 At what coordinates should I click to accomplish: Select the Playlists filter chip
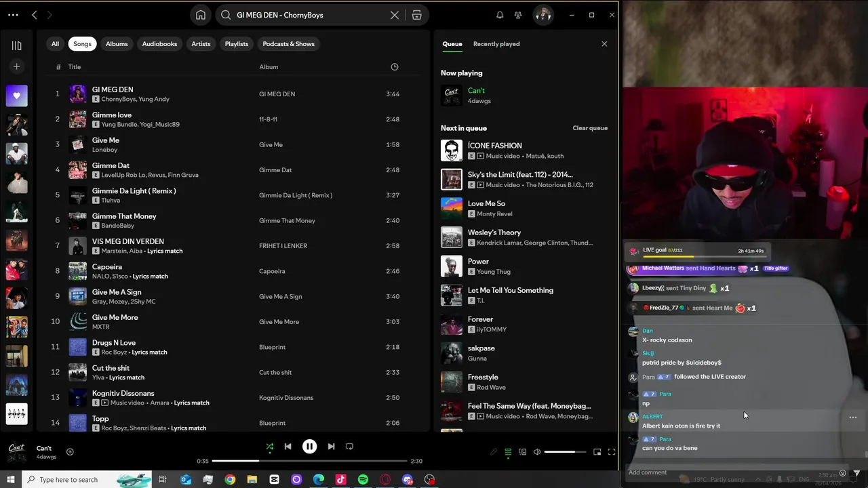(237, 44)
